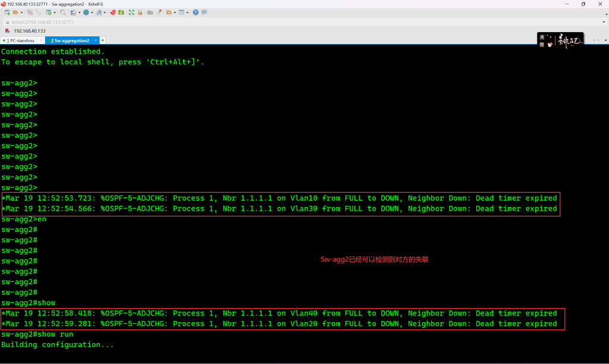Click the Find magnifier icon in toolbar
Image resolution: width=609 pixels, height=364 pixels.
coord(62,12)
